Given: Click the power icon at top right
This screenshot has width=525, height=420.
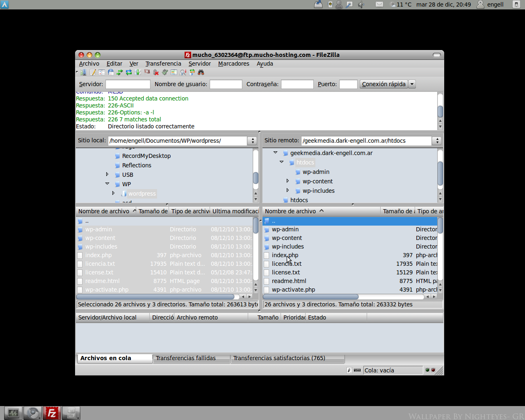Looking at the screenshot, I should tap(516, 5).
